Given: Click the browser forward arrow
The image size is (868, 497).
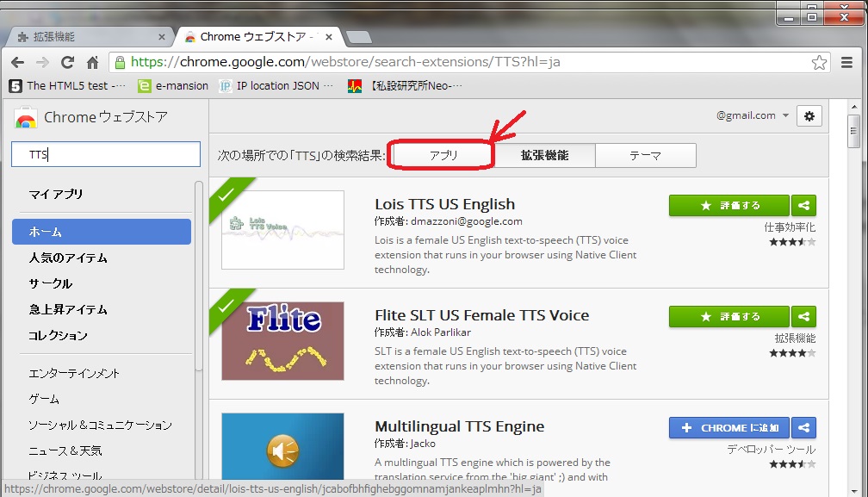Looking at the screenshot, I should [43, 63].
